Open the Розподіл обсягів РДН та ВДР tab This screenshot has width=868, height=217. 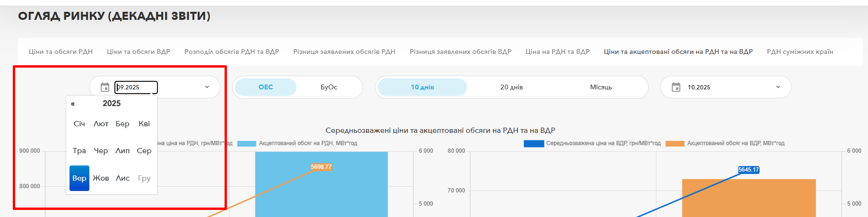[x=232, y=52]
